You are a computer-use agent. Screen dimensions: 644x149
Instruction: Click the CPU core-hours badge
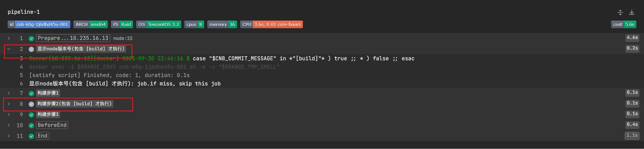(271, 24)
